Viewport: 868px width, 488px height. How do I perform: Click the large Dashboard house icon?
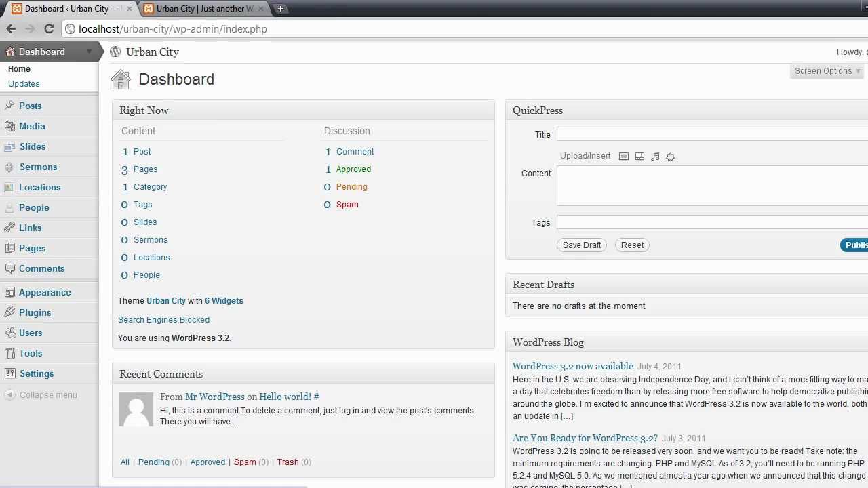pos(121,79)
